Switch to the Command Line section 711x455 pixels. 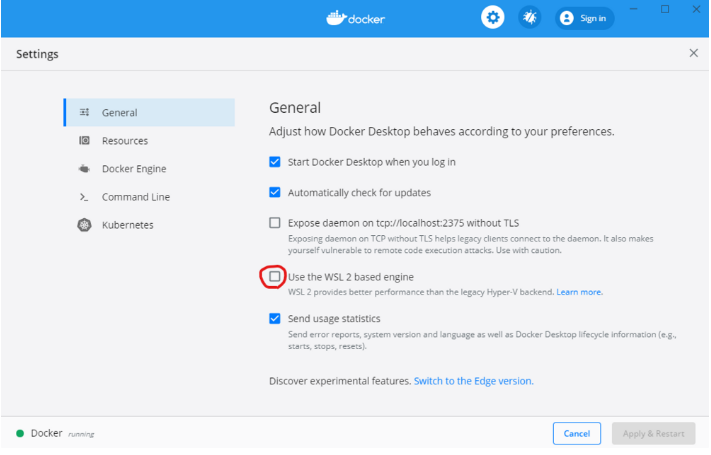150,197
